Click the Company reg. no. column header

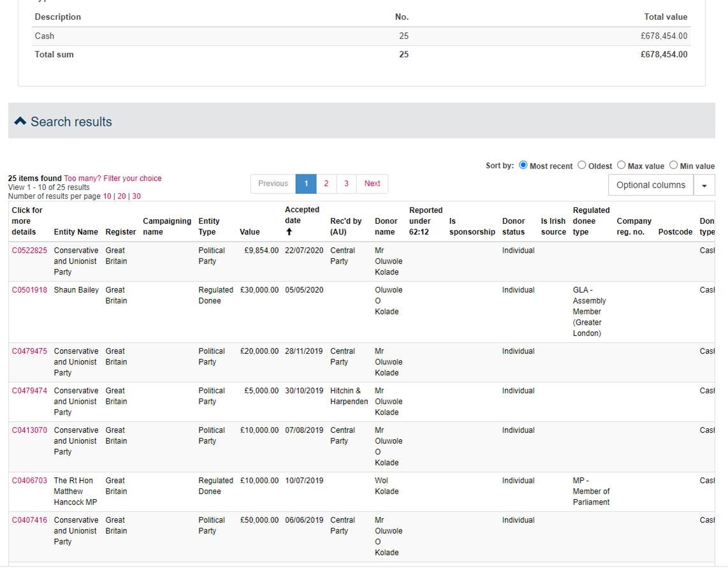(x=634, y=226)
